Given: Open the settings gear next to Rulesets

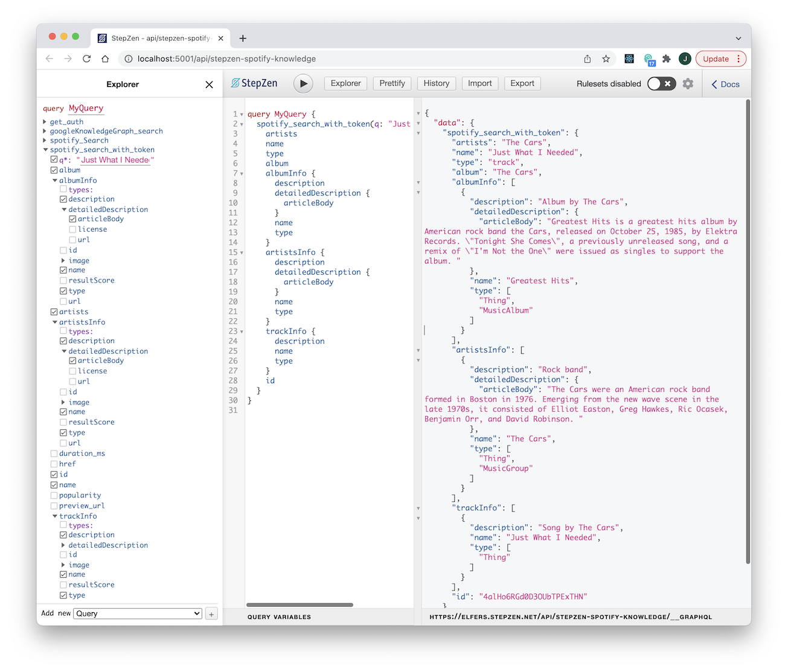Looking at the screenshot, I should (688, 84).
